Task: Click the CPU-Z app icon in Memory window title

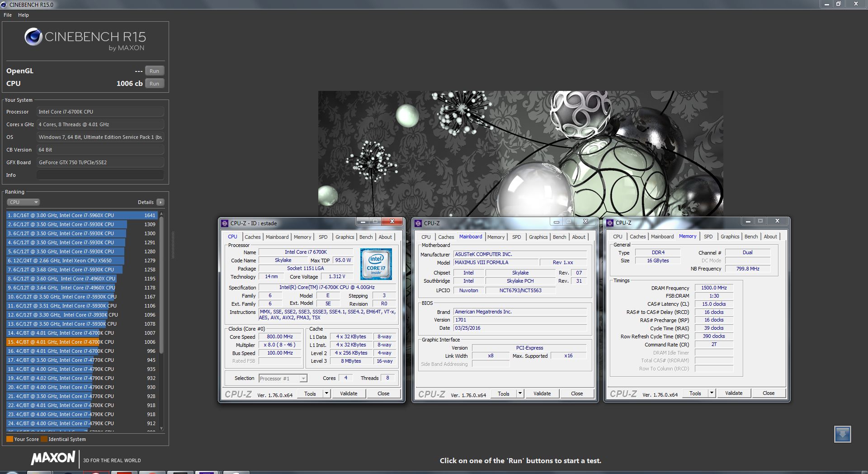Action: pos(610,223)
